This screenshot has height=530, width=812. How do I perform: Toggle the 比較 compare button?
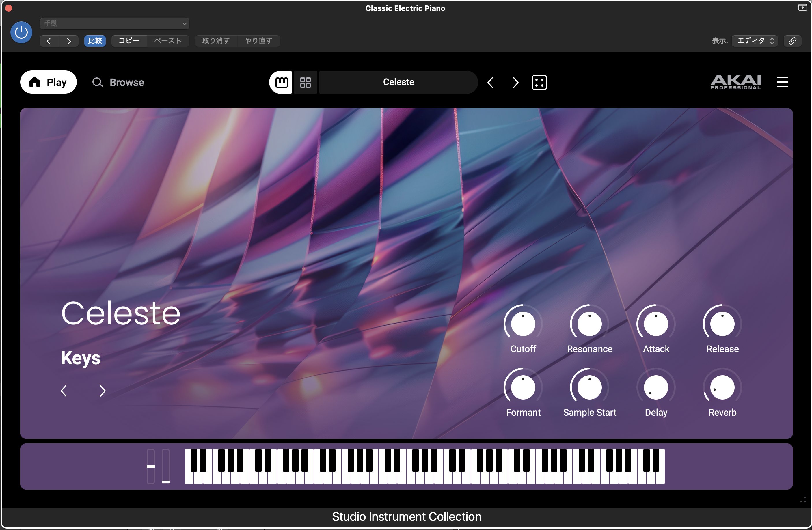(x=95, y=41)
